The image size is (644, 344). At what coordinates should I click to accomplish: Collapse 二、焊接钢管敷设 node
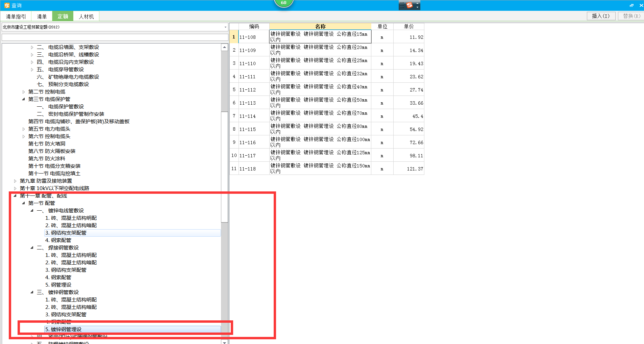coord(32,248)
